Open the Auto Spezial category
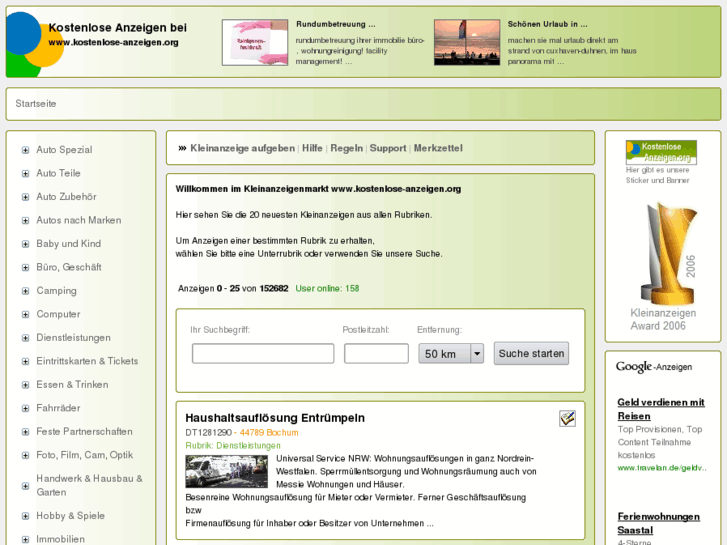Viewport: 727px width, 545px height. click(x=64, y=150)
